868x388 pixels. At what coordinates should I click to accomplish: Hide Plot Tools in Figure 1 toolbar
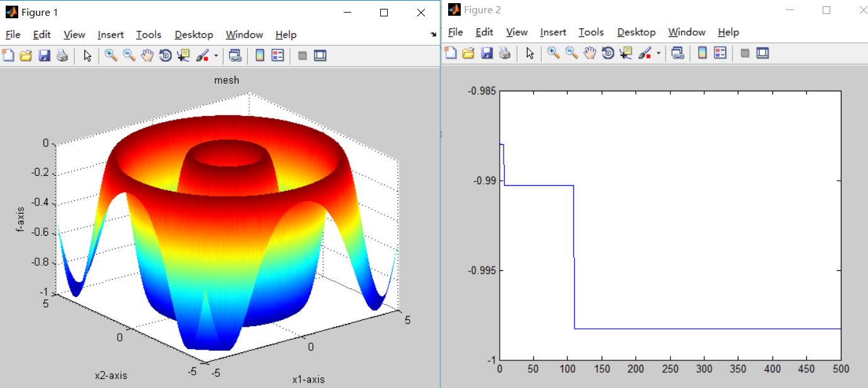coord(302,55)
